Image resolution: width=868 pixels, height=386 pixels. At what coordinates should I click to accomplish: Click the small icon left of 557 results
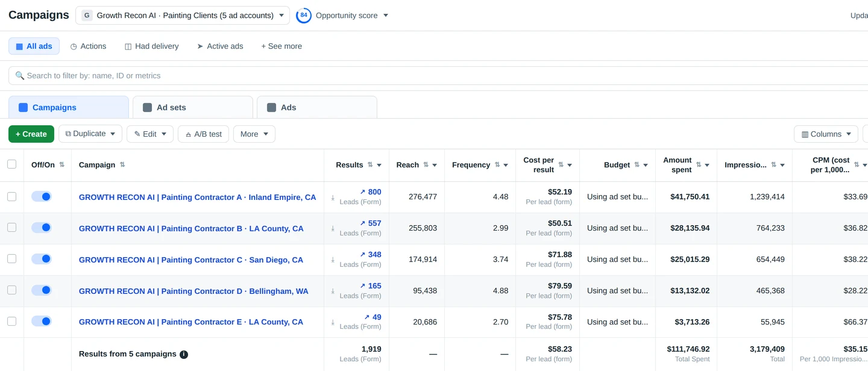333,229
